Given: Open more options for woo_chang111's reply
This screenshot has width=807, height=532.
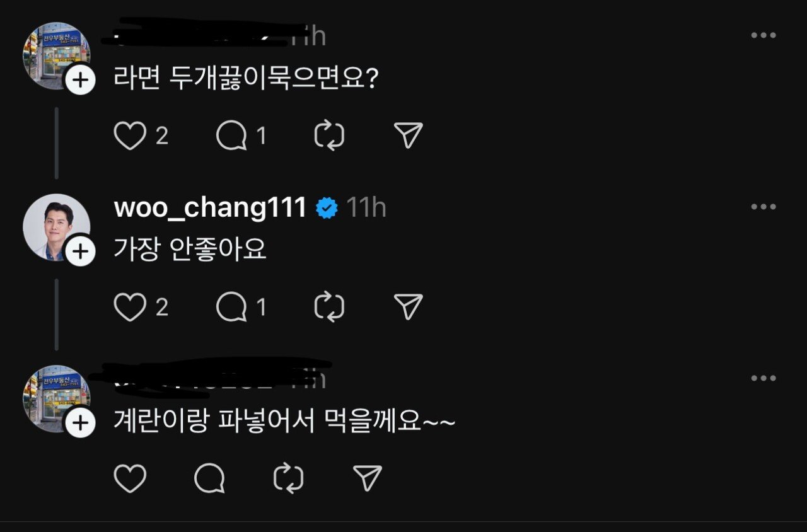Looking at the screenshot, I should pos(763,207).
